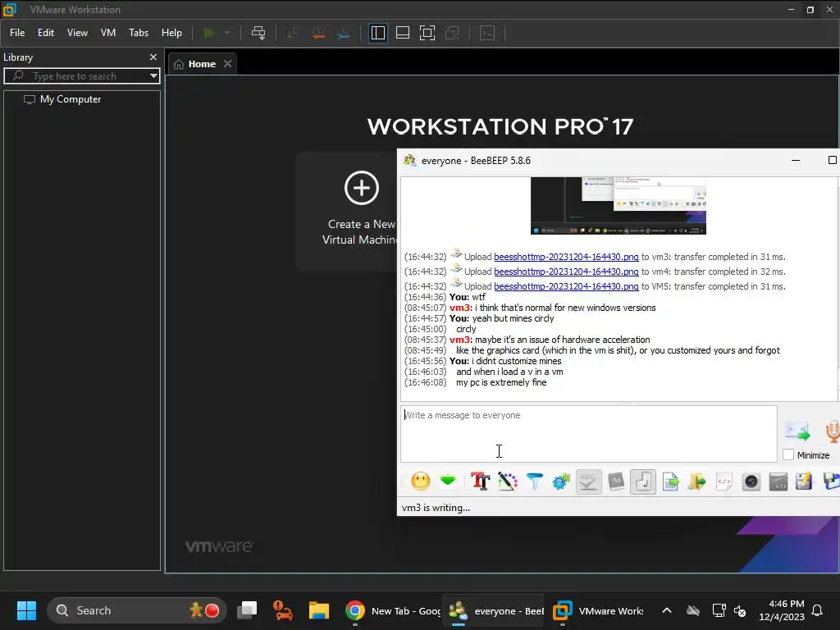The height and width of the screenshot is (630, 840).
Task: Switch to VMware Workstation taskbar button
Action: (597, 610)
